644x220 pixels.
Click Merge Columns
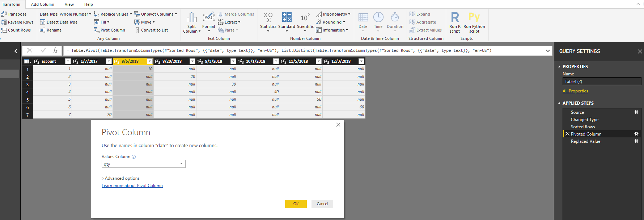pos(236,14)
